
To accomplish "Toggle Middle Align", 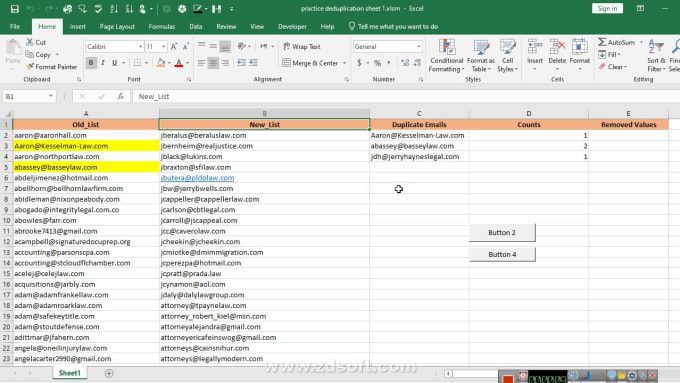I will click(x=213, y=46).
